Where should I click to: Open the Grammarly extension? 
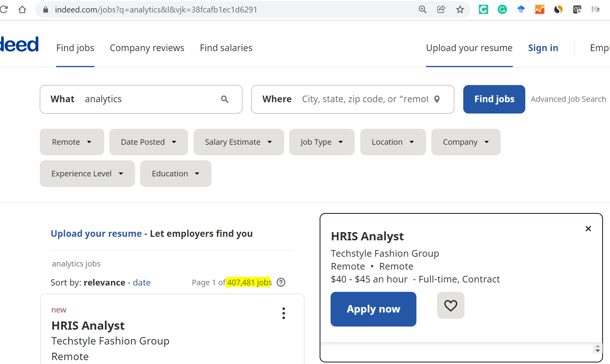coord(502,9)
